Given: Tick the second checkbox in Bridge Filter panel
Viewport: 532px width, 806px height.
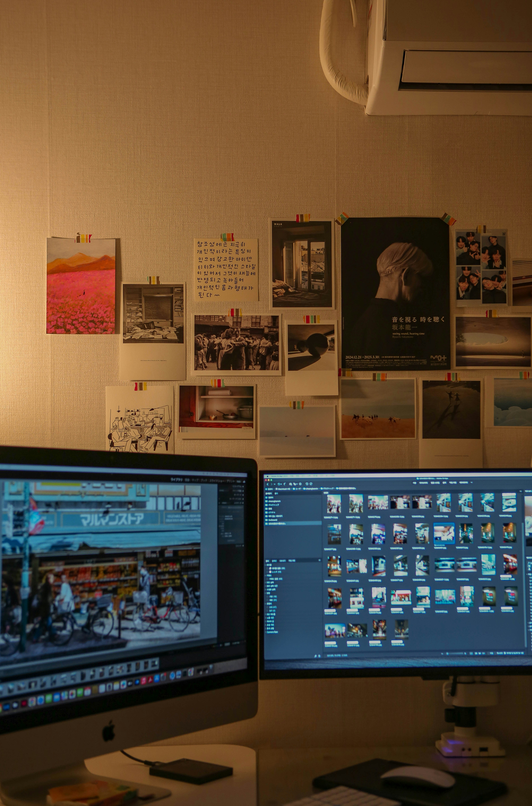Looking at the screenshot, I should 267,572.
